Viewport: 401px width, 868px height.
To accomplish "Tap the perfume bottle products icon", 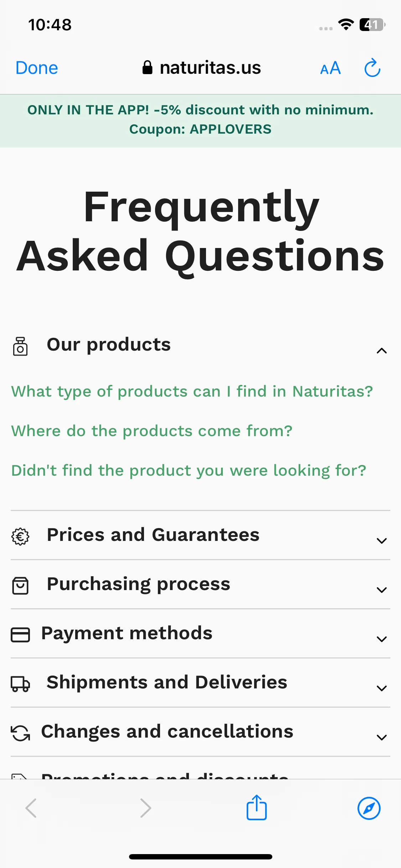I will click(20, 346).
